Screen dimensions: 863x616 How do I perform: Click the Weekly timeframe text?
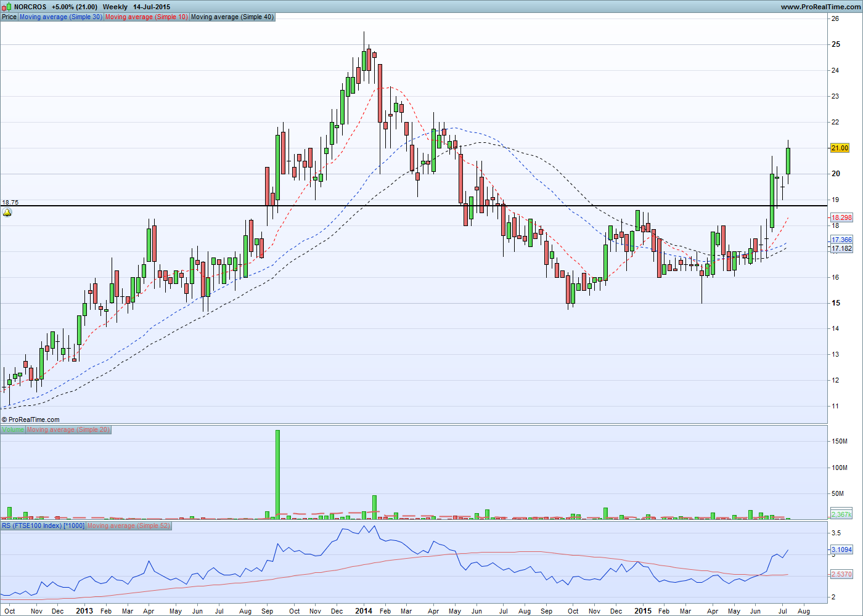tap(115, 7)
